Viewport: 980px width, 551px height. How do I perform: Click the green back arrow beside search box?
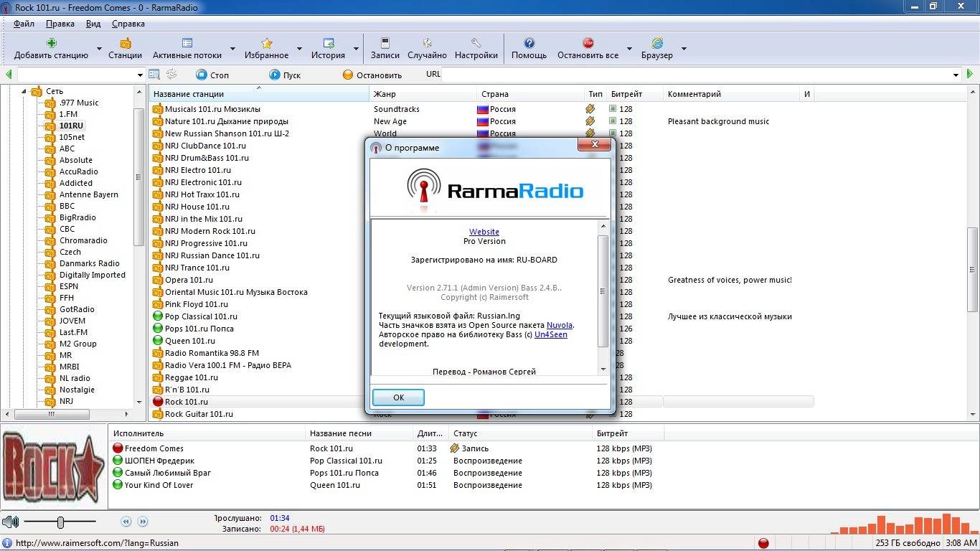[9, 75]
